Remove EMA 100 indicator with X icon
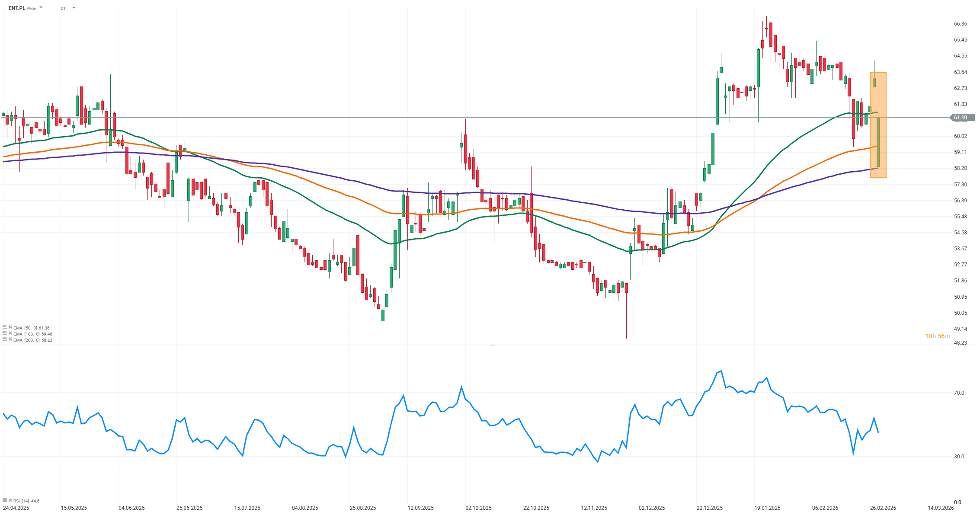 click(x=10, y=333)
